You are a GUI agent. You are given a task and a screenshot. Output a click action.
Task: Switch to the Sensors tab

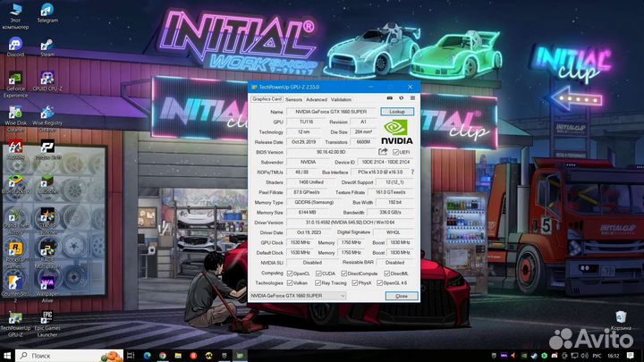point(293,100)
